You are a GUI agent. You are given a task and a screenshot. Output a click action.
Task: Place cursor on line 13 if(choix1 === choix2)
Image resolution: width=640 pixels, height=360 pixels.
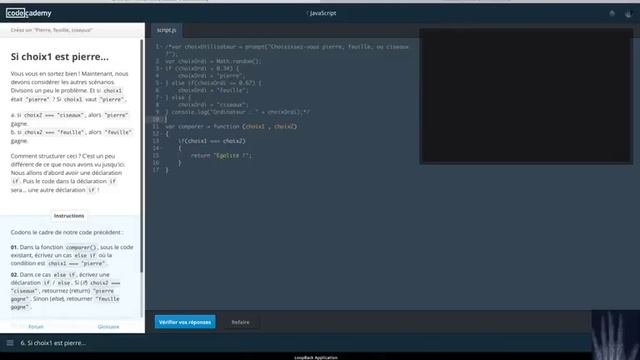click(212, 141)
